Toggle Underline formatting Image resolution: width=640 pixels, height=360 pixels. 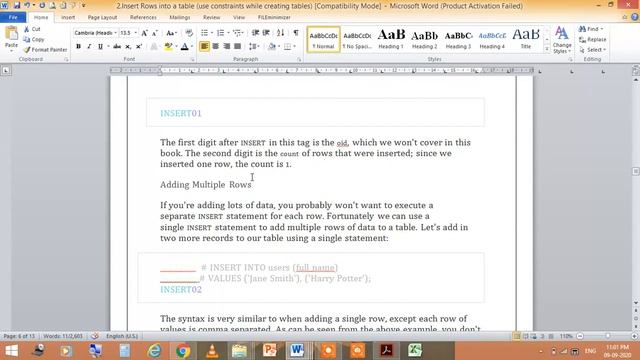pos(100,47)
